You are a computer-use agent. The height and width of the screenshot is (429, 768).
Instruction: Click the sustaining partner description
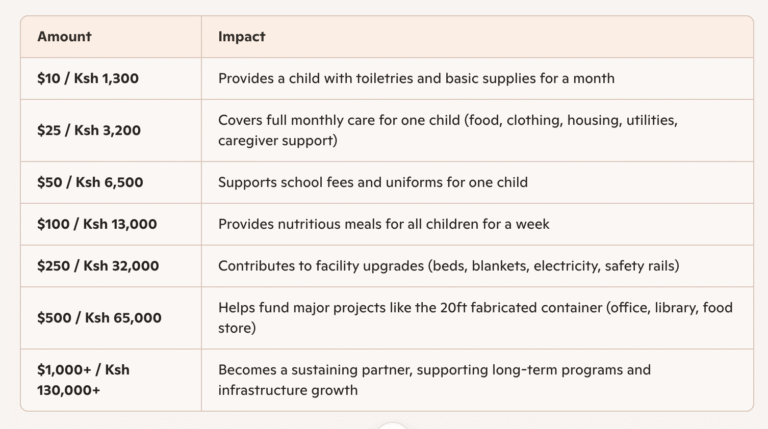(434, 370)
